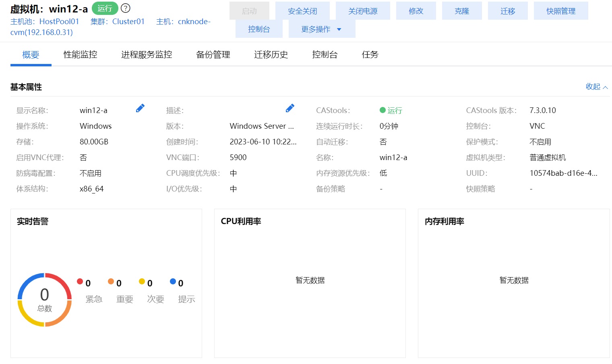Click the orange important alarm dot

[111, 282]
